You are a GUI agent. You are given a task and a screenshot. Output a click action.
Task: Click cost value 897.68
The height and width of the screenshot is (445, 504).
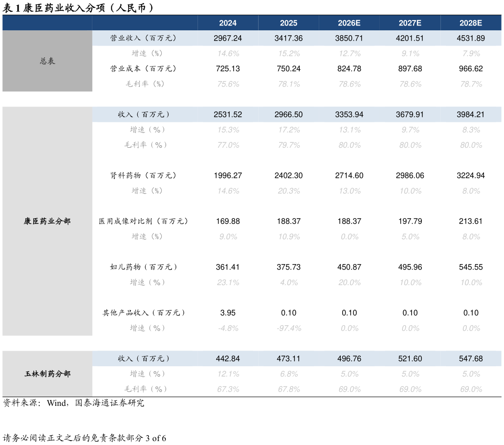pyautogui.click(x=410, y=69)
